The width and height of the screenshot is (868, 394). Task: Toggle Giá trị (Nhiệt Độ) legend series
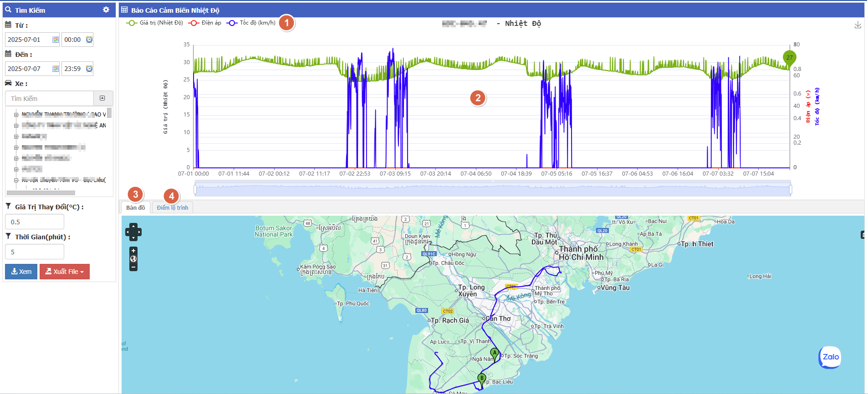154,23
